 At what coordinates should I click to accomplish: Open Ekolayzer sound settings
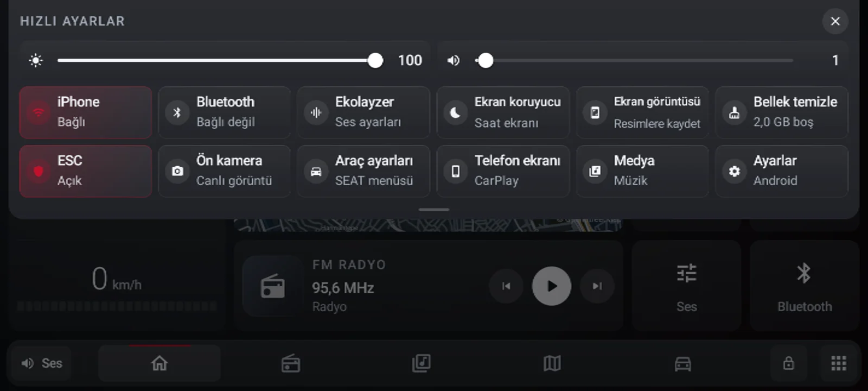(x=363, y=112)
